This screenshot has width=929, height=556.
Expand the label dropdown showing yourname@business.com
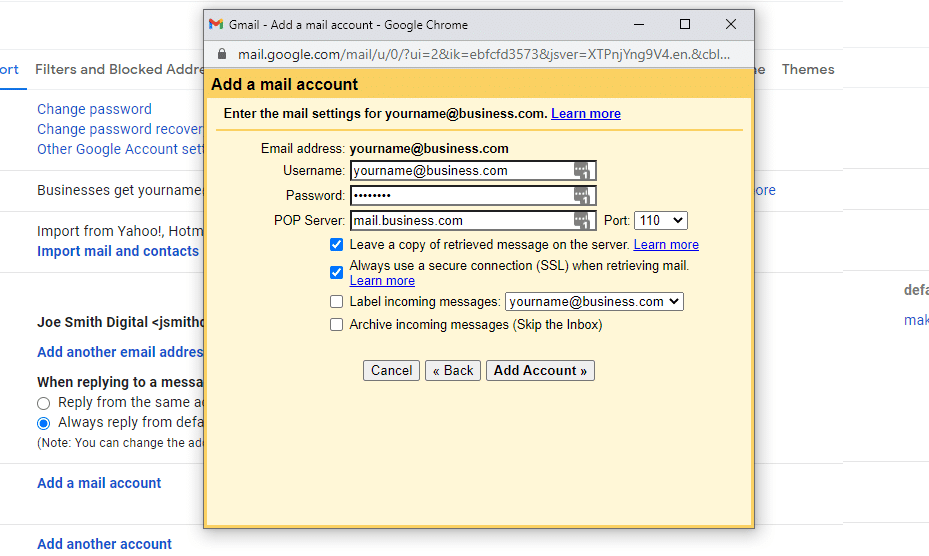pyautogui.click(x=594, y=302)
